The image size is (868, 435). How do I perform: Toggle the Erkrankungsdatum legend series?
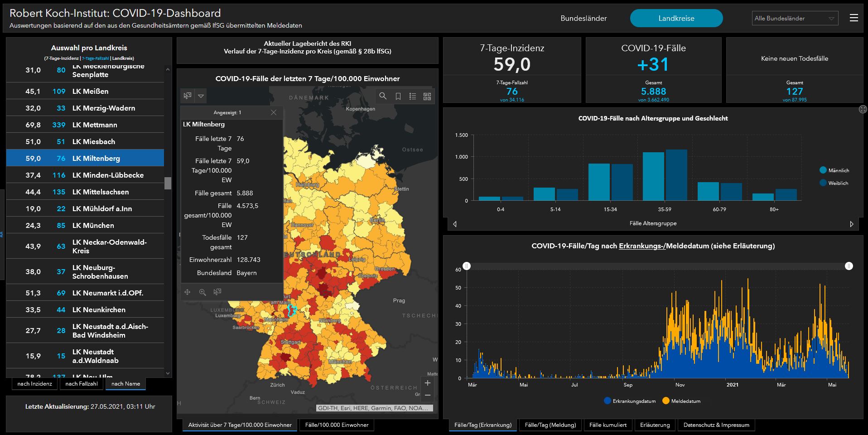click(630, 401)
